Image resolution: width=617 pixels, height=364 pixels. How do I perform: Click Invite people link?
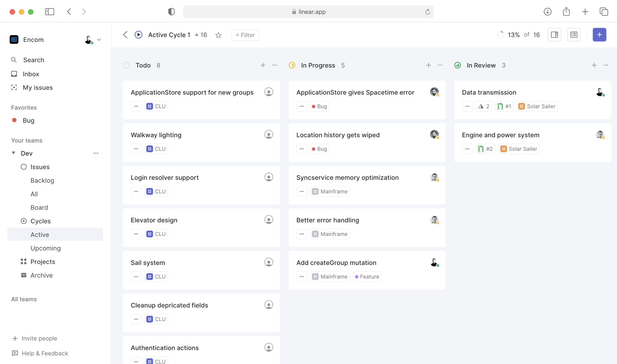pyautogui.click(x=35, y=338)
